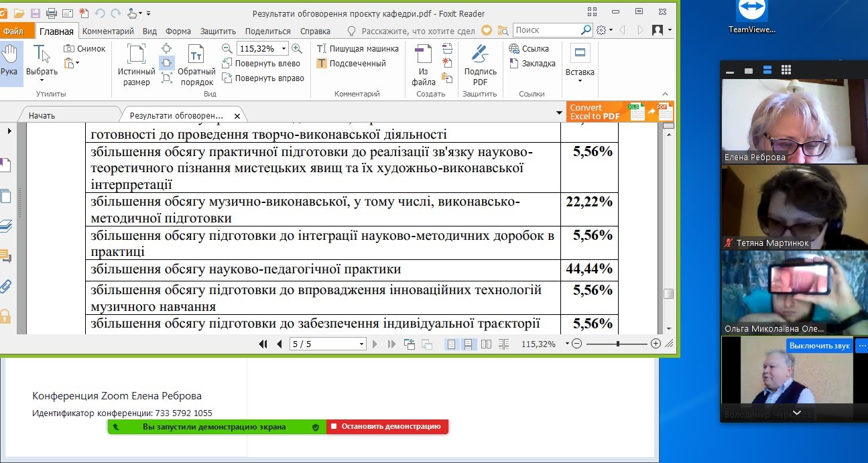Toggle Подсвеченный highlight tool

click(x=352, y=63)
